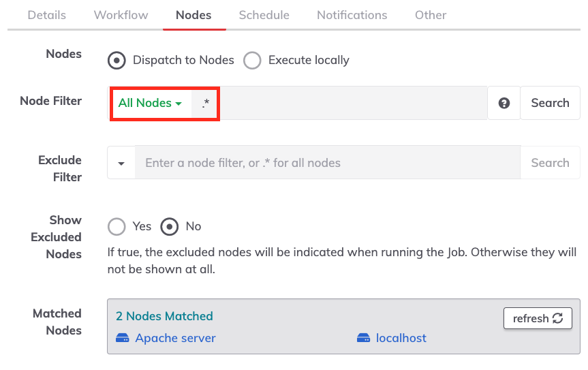The height and width of the screenshot is (370, 588).
Task: Switch to the Workflow tab
Action: [121, 15]
